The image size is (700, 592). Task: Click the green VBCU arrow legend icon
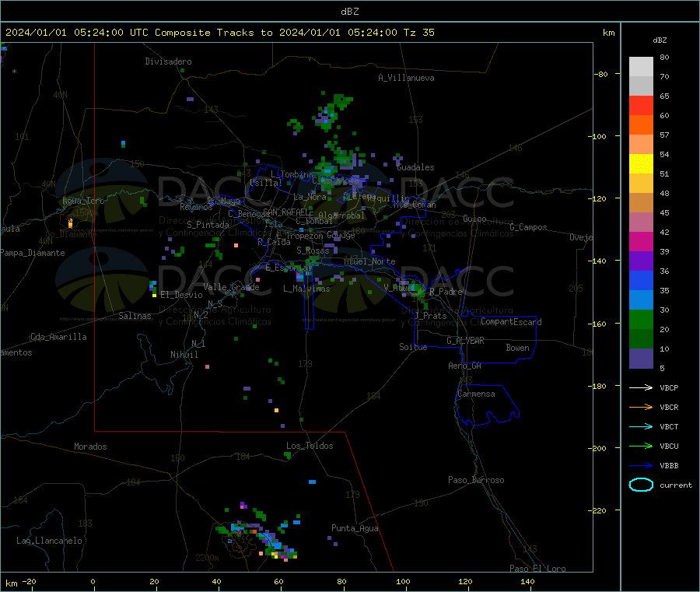(x=641, y=446)
